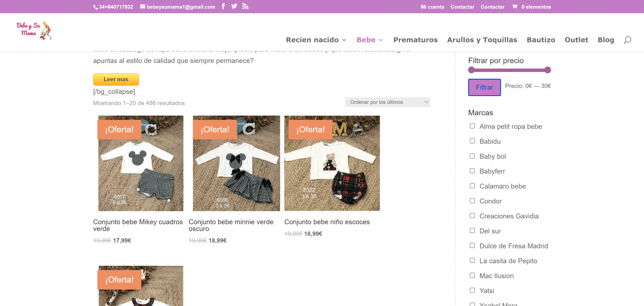Click the shopping cart icon
The image size is (644, 306).
(x=515, y=7)
